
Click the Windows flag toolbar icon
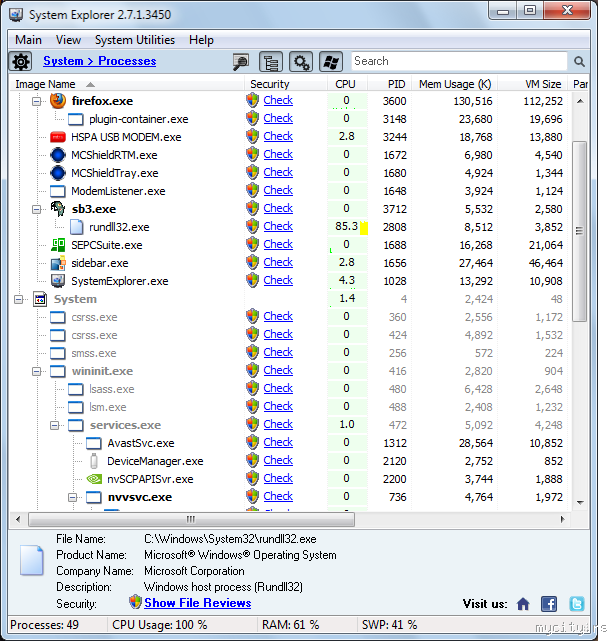click(x=331, y=62)
